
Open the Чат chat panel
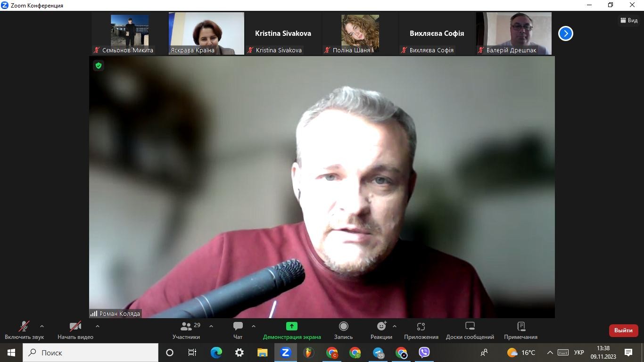[238, 330]
